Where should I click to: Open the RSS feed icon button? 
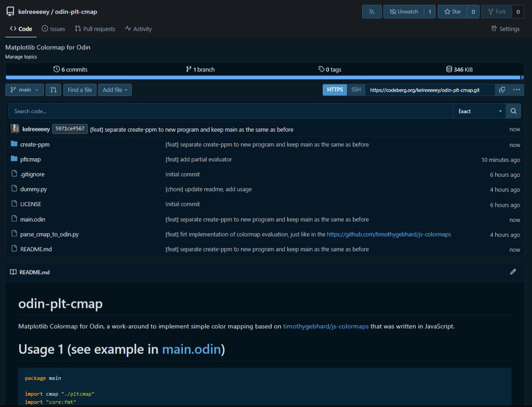coord(372,11)
